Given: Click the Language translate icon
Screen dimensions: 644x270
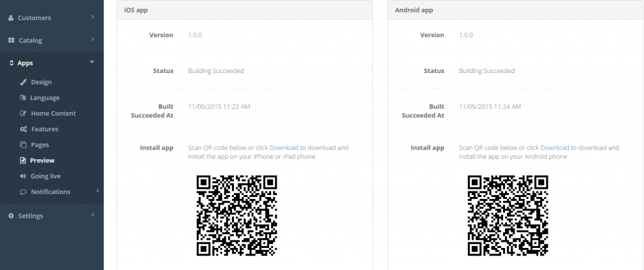Looking at the screenshot, I should (x=23, y=98).
